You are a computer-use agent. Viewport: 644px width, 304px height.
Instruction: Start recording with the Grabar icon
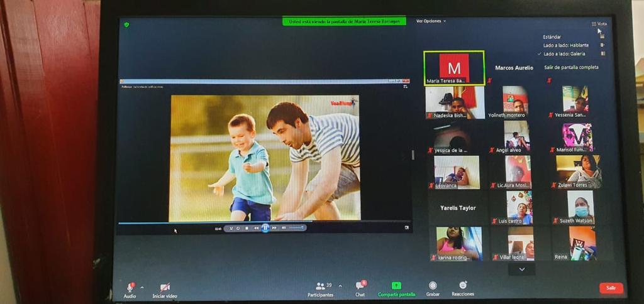click(x=433, y=285)
